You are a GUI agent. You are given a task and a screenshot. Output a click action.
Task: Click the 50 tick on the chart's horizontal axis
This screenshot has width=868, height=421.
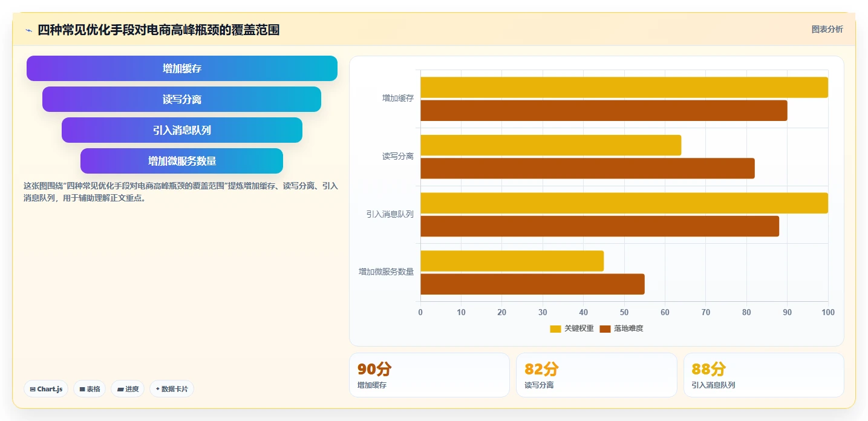pos(624,312)
